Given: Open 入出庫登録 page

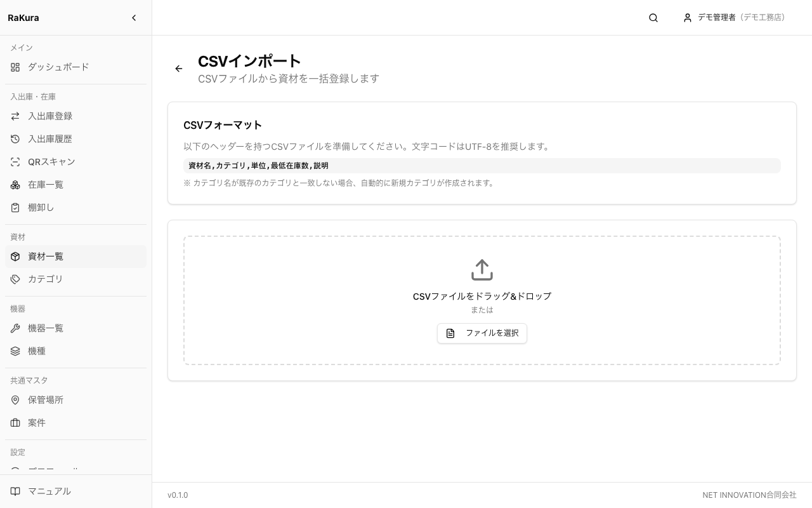Looking at the screenshot, I should [x=75, y=116].
